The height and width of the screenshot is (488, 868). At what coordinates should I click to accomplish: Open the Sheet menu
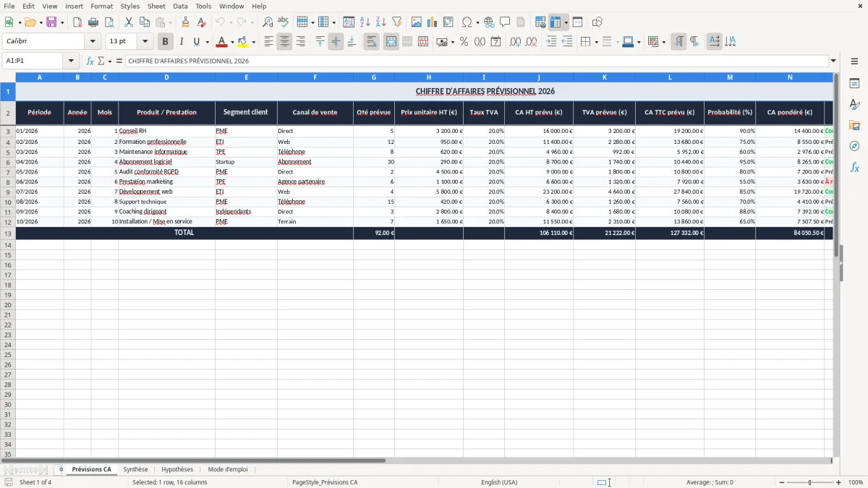tap(156, 6)
